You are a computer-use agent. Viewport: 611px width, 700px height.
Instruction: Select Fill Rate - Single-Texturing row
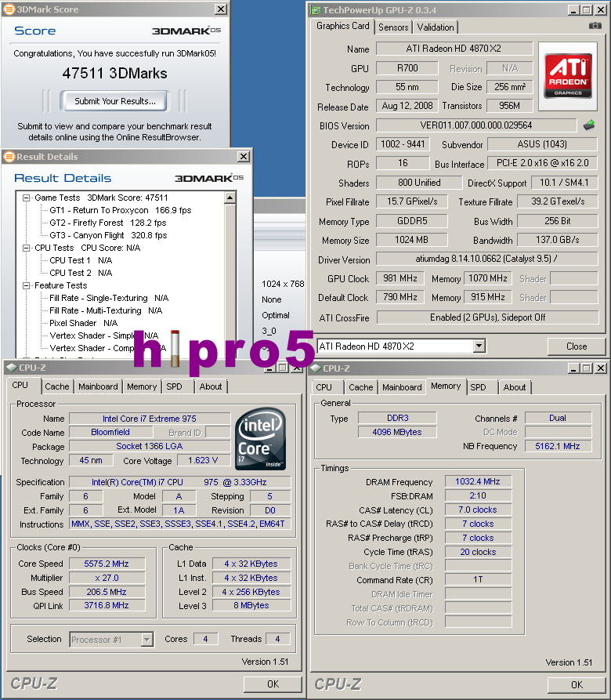pyautogui.click(x=109, y=298)
